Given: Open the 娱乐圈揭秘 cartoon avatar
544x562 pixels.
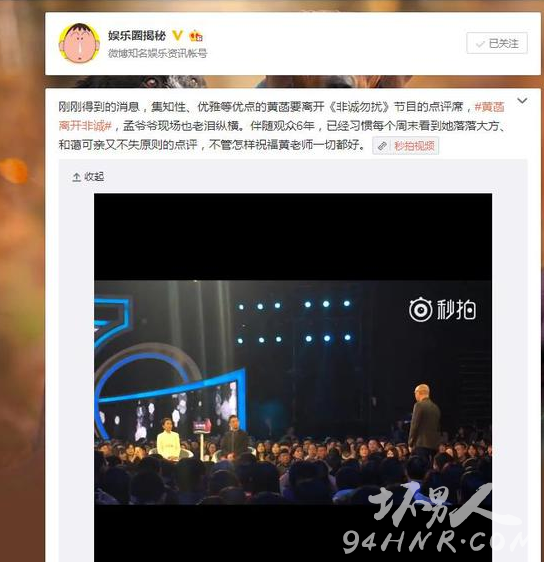Looking at the screenshot, I should [79, 44].
